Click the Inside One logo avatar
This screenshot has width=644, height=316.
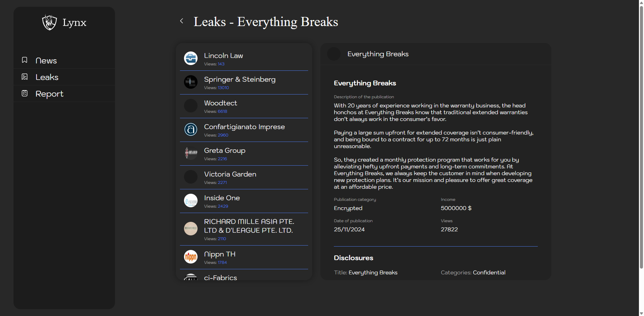191,201
